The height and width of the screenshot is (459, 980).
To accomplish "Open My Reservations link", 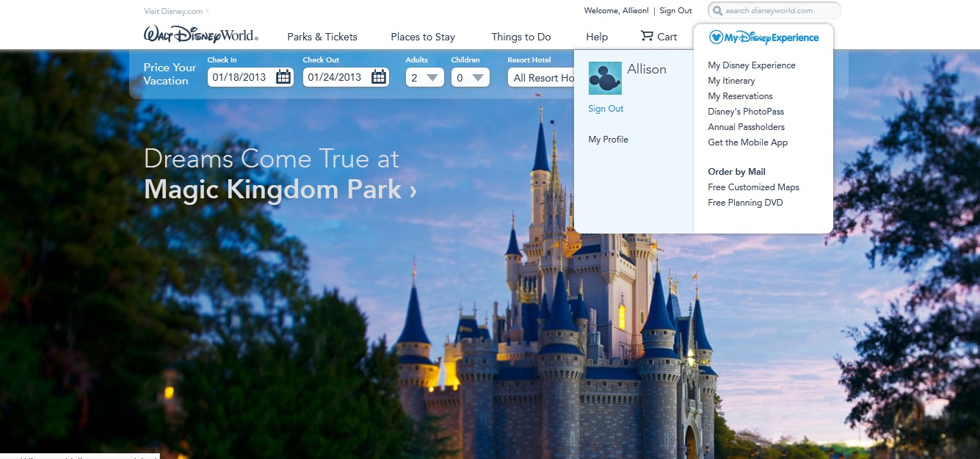I will point(740,96).
